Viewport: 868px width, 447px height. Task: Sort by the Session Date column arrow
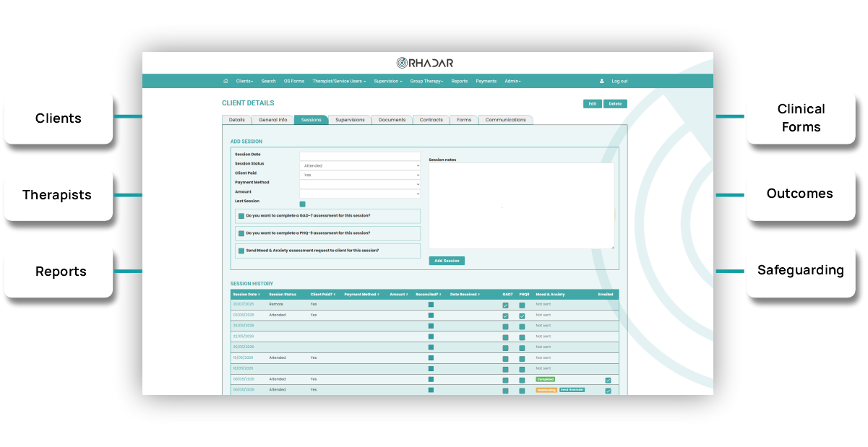click(x=258, y=295)
